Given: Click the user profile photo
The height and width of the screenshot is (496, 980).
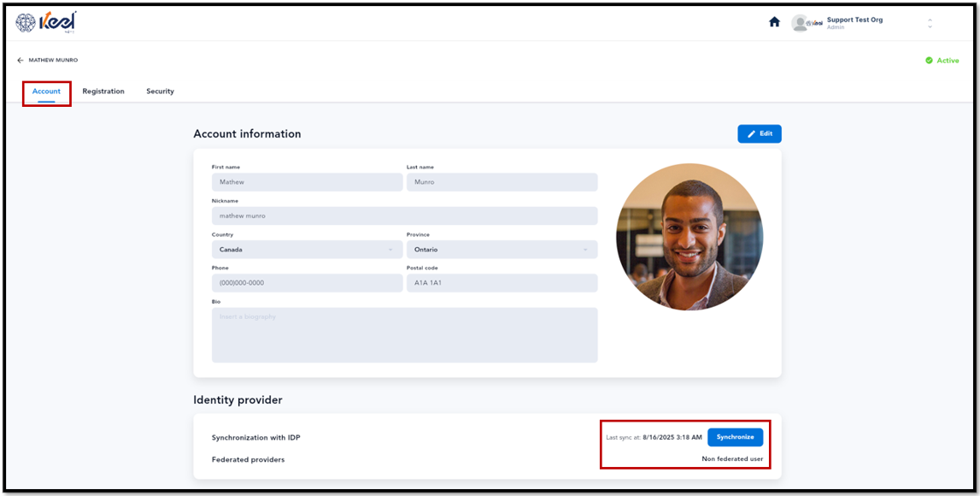Looking at the screenshot, I should point(690,237).
